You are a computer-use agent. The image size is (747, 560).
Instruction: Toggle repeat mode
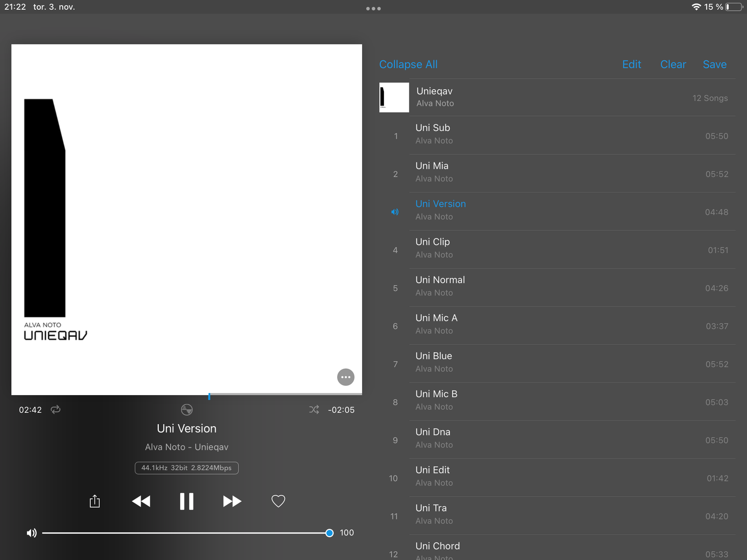pos(56,410)
